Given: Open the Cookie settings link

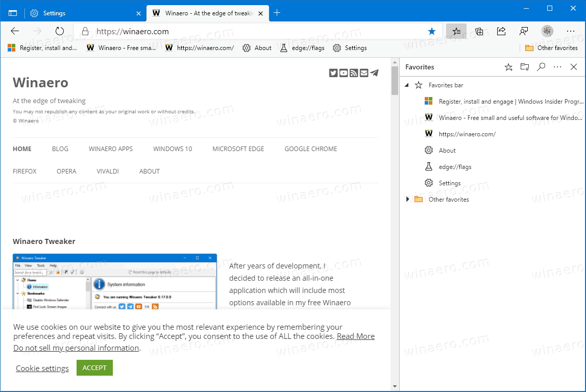Looking at the screenshot, I should [x=42, y=369].
